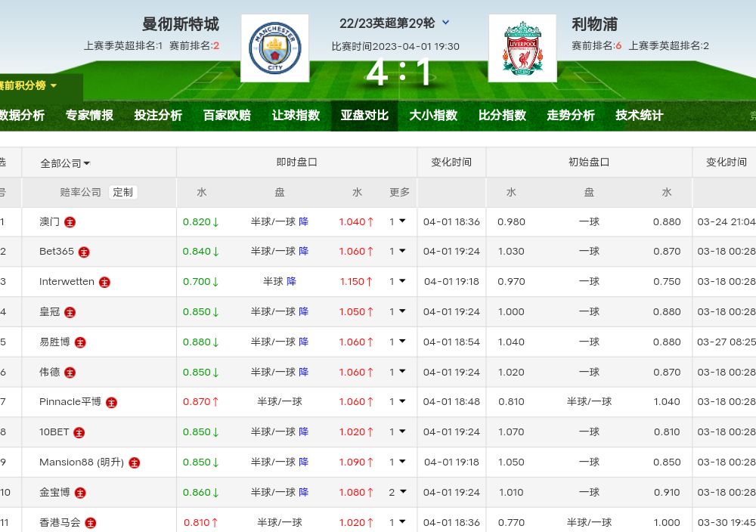Click the Manchester City club logo
The height and width of the screenshot is (532, 756).
point(274,48)
